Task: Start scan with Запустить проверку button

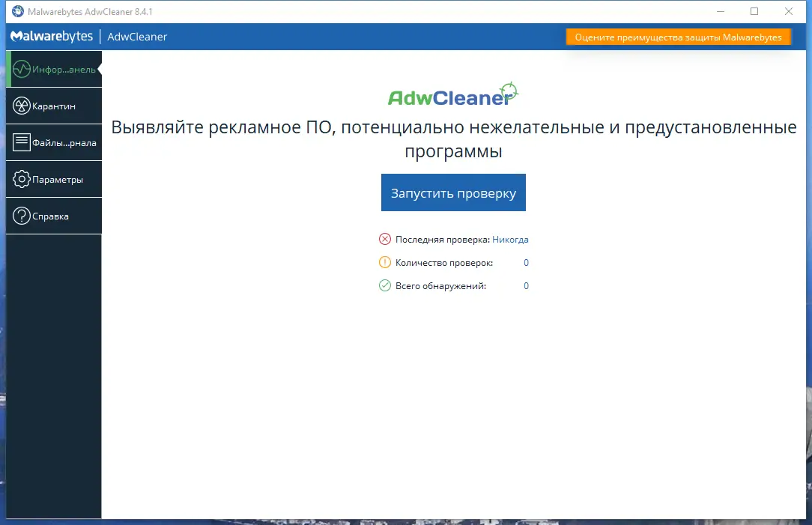Action: pyautogui.click(x=453, y=192)
